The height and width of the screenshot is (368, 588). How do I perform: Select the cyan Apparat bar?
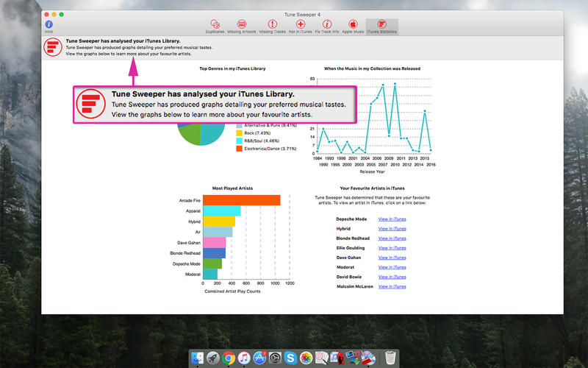pos(222,210)
